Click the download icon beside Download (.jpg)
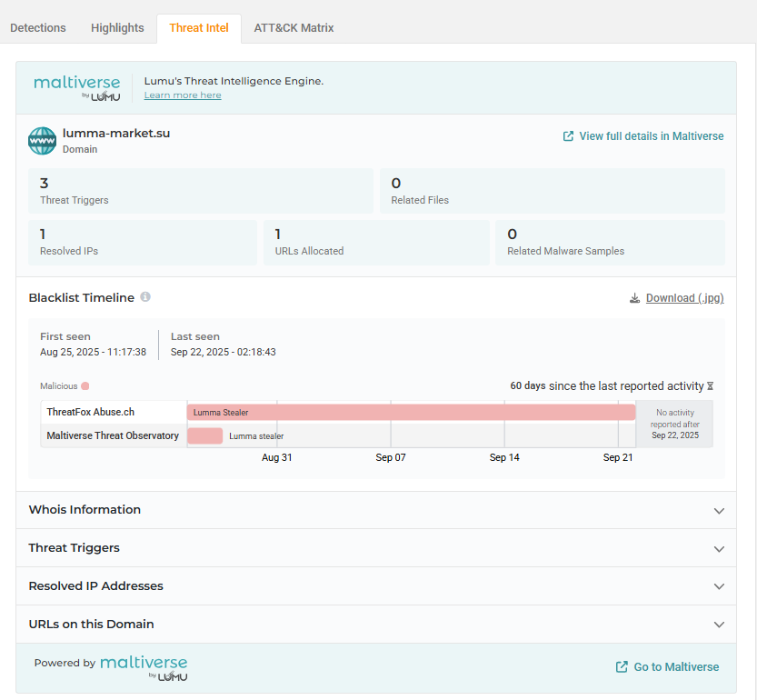The height and width of the screenshot is (700, 757). point(634,298)
